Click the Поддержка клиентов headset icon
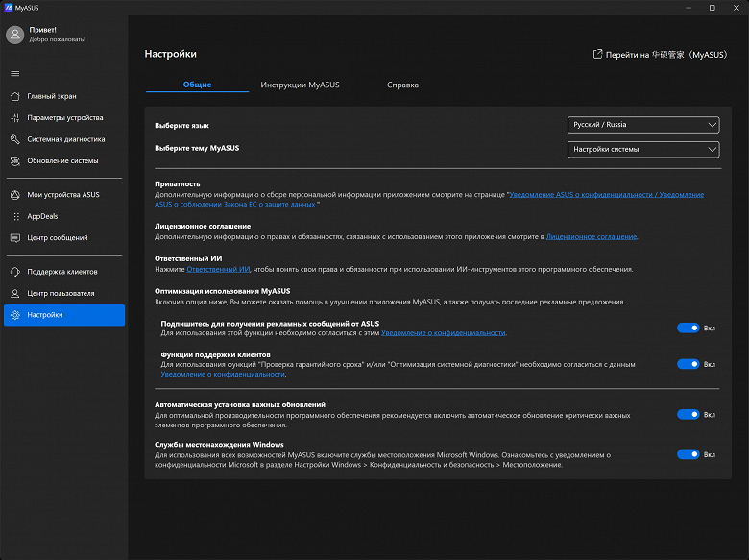 point(14,272)
